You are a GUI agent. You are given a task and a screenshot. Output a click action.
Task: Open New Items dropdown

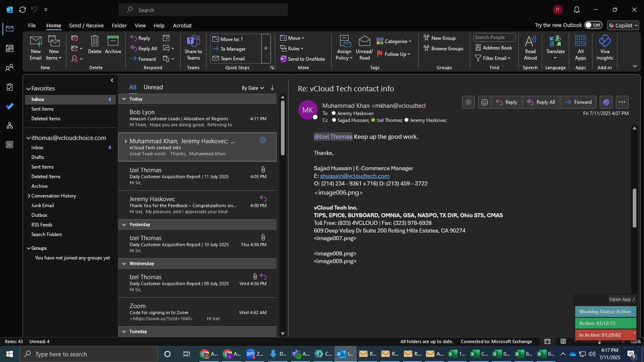tap(54, 47)
